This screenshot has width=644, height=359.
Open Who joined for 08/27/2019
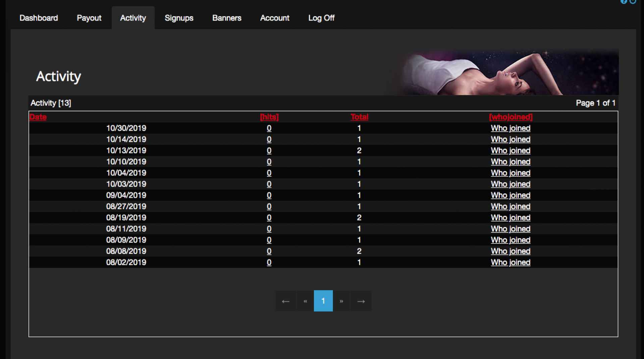click(511, 206)
